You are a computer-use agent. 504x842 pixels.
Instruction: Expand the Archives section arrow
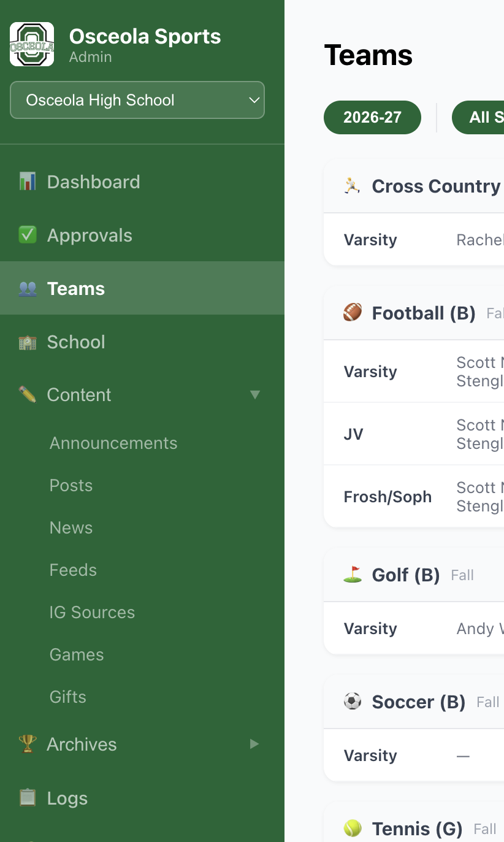pyautogui.click(x=254, y=744)
